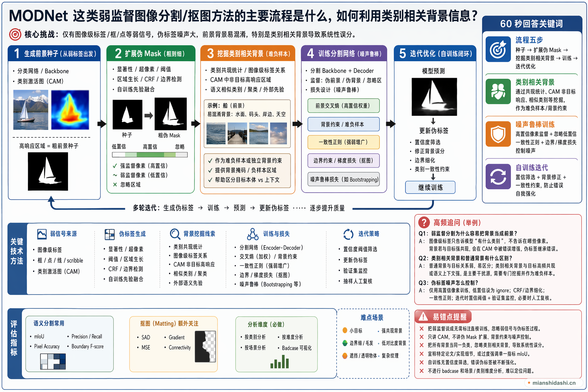Click the 粗前景种子 black-white mask image
Viewport: 588px width, 392px height.
pos(48,171)
